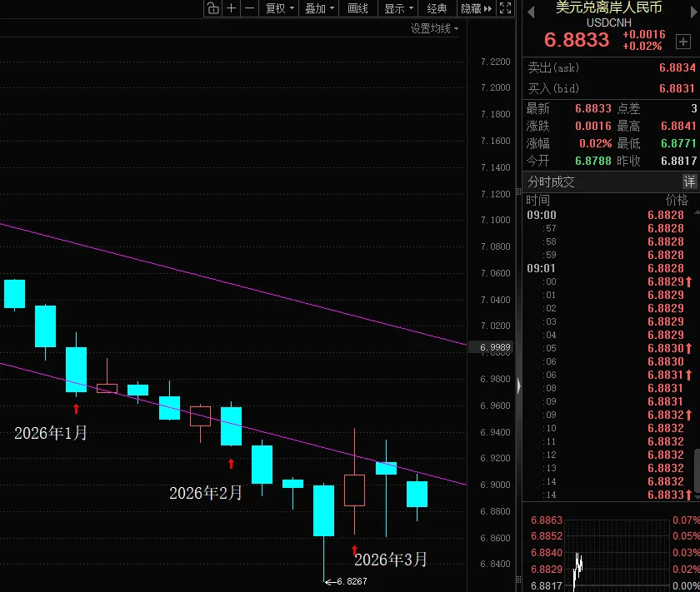Click 隐藏 to hide the side panel
The width and height of the screenshot is (700, 592).
tap(476, 8)
